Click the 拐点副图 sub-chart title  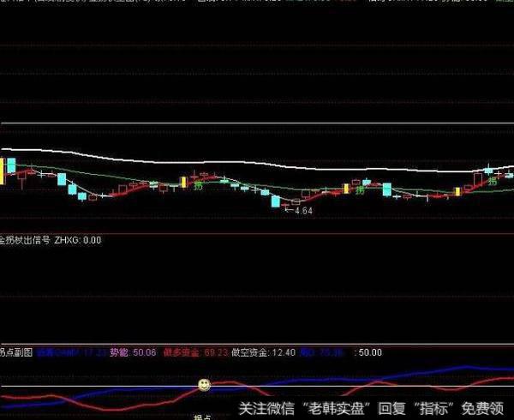point(15,351)
